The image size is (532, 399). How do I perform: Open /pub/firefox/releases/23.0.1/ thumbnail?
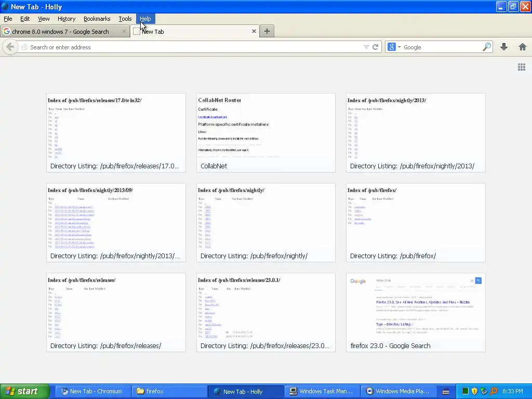coord(265,312)
